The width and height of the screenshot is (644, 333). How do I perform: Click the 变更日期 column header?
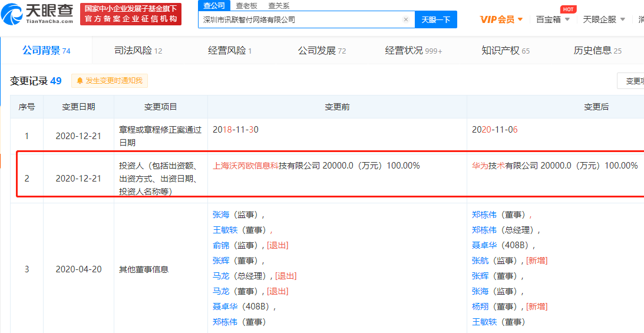pos(78,107)
